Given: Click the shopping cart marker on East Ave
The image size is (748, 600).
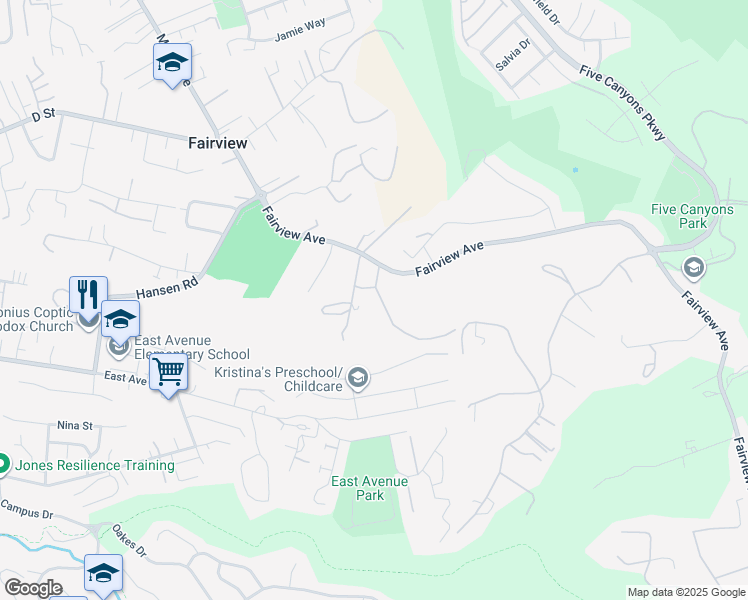Looking at the screenshot, I should [168, 374].
